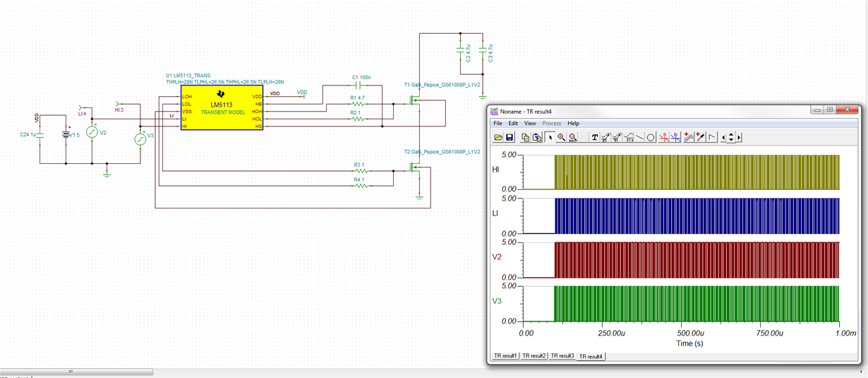Save the diagram with the floppy disk icon
The width and height of the screenshot is (868, 378).
pos(510,137)
